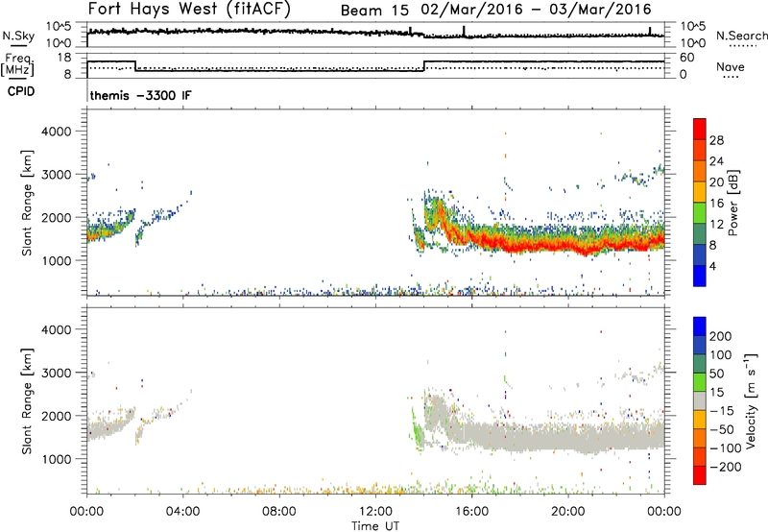This screenshot has height=532, width=768.
Task: Select the "200" label on the velocity color bar
Action: click(x=721, y=336)
